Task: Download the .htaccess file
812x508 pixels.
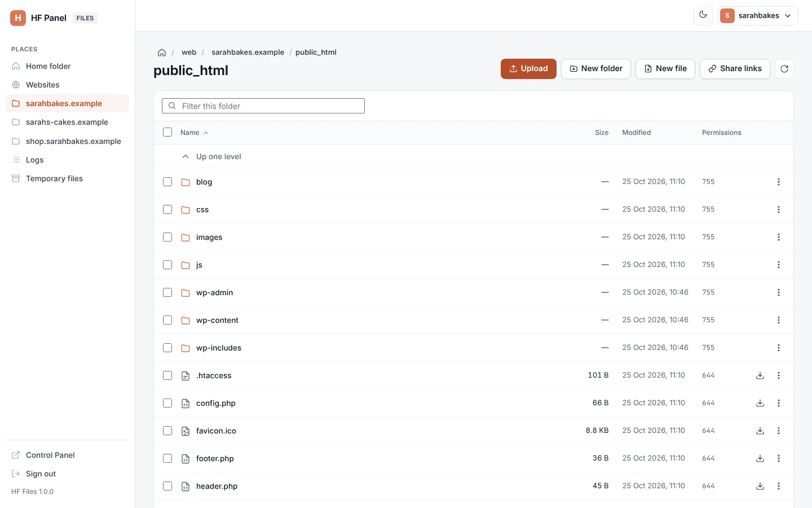Action: click(760, 375)
